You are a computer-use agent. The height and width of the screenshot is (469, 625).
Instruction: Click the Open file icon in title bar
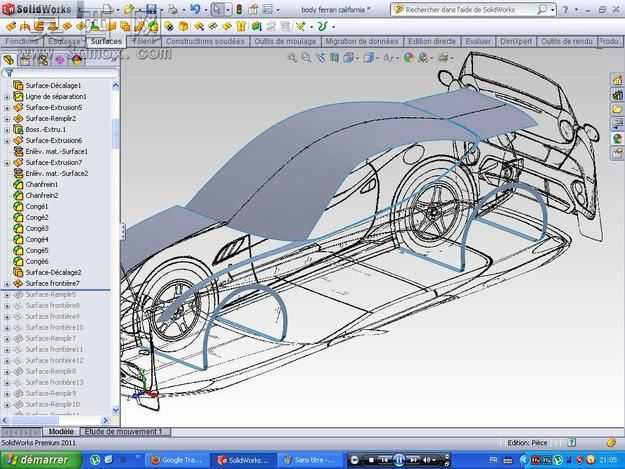point(129,9)
